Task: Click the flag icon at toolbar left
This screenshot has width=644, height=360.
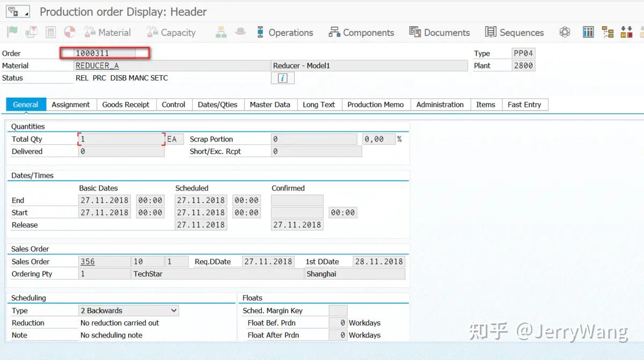Action: click(11, 32)
